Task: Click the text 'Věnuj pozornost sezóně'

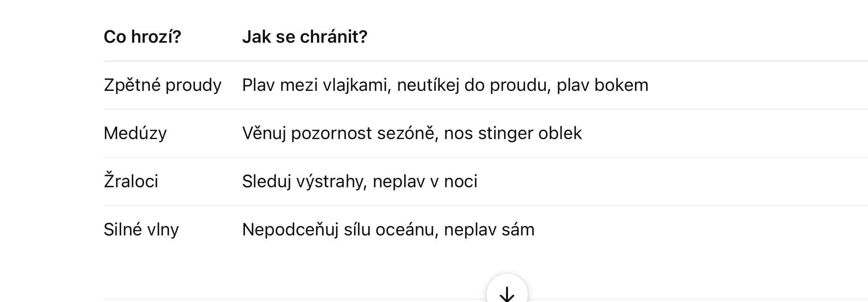Action: (339, 133)
